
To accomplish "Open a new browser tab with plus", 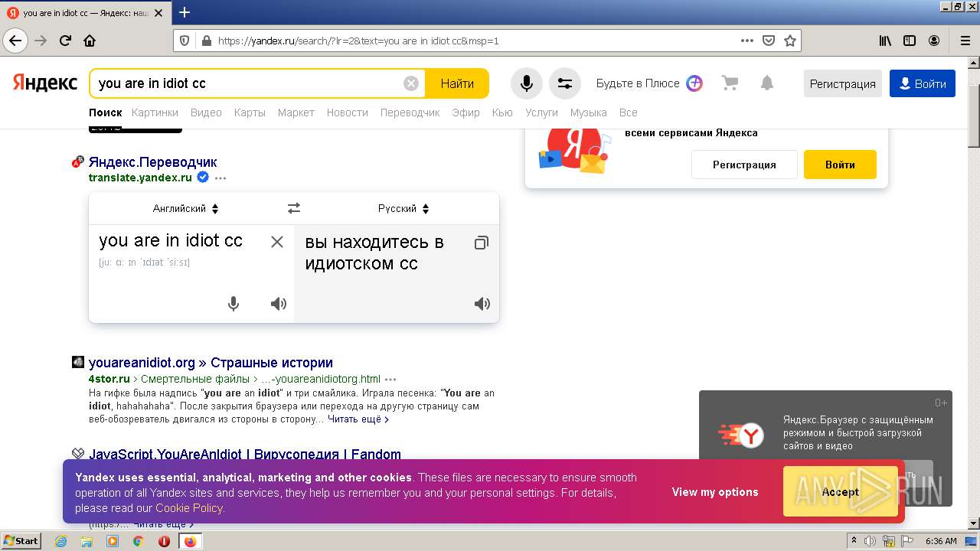I will [185, 12].
